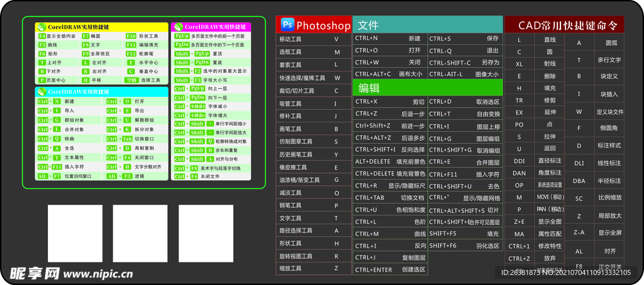
Task: Click the CAD 系统选项设置 cell
Action: click(550, 185)
